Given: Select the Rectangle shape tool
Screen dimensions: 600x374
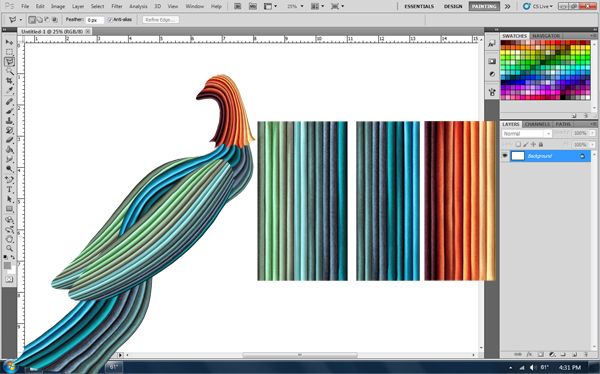Looking at the screenshot, I should (x=9, y=209).
